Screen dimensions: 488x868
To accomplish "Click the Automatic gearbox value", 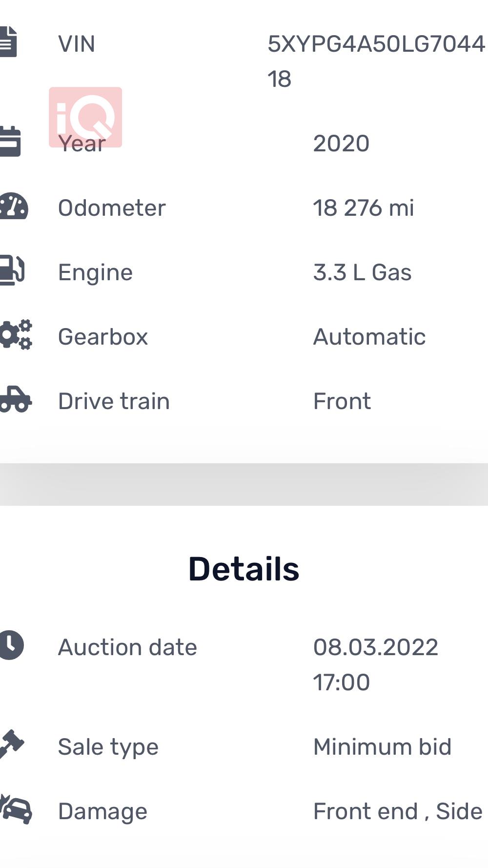I will tap(369, 337).
